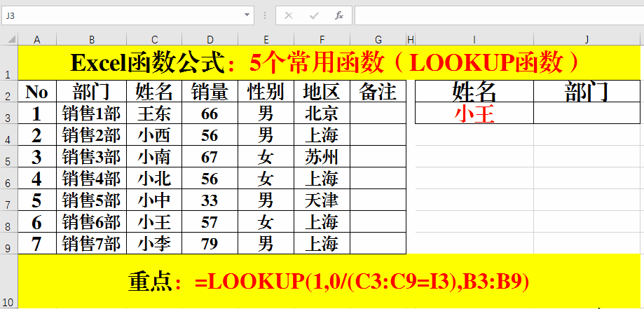The height and width of the screenshot is (309, 644).
Task: Click cell 小中
Action: tap(154, 200)
